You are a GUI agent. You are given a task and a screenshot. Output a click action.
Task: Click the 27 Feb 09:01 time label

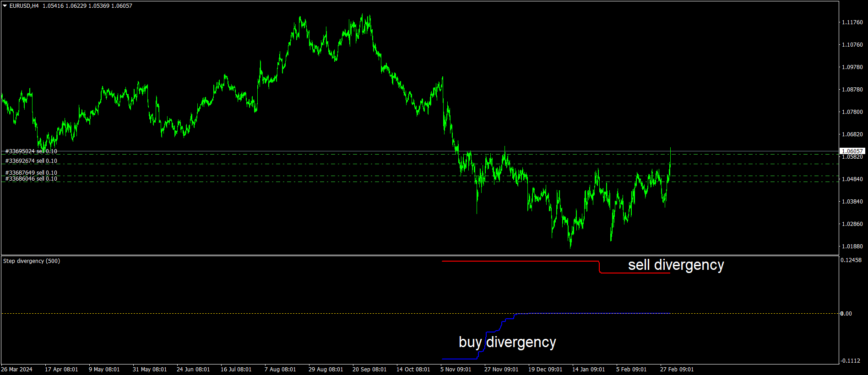pyautogui.click(x=677, y=370)
